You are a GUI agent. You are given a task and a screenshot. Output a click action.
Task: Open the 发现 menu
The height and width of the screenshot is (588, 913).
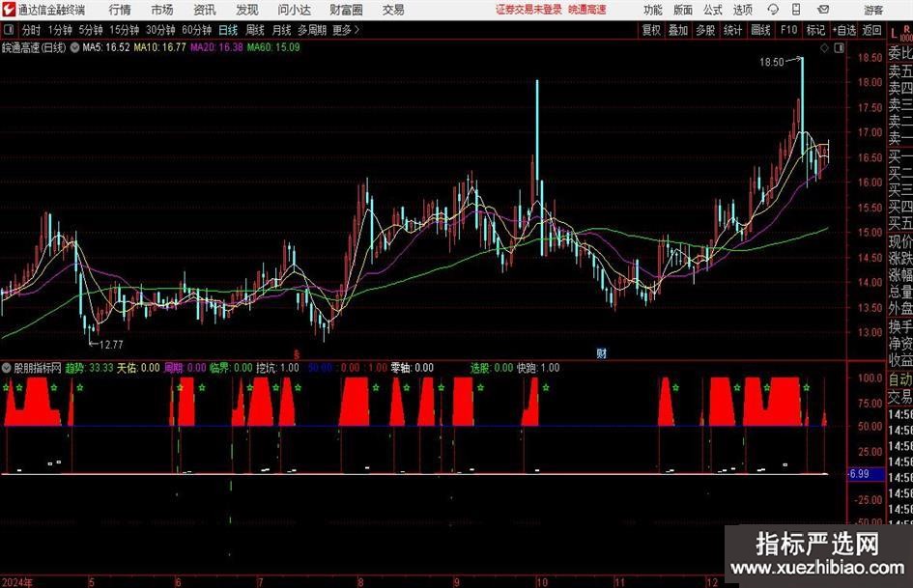[x=247, y=10]
